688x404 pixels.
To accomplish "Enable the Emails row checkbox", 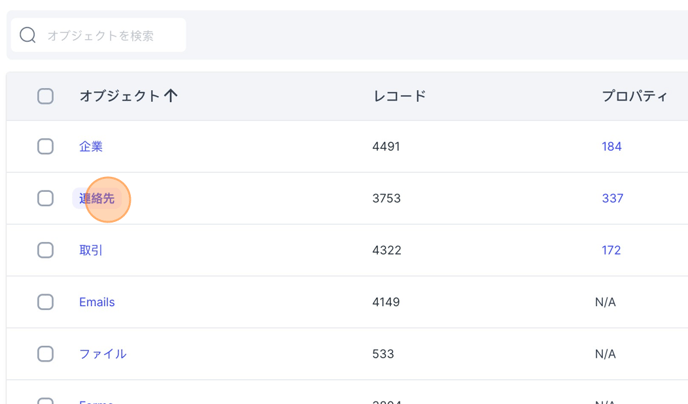I will 46,302.
